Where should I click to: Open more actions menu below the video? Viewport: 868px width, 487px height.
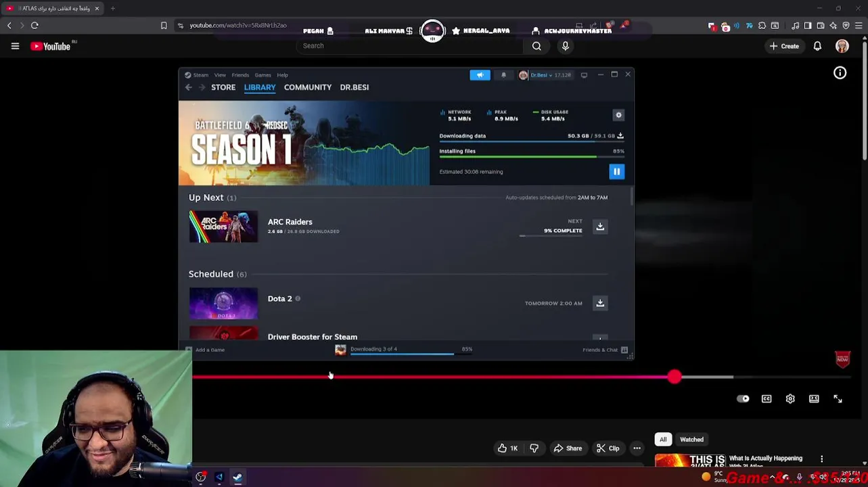point(637,448)
